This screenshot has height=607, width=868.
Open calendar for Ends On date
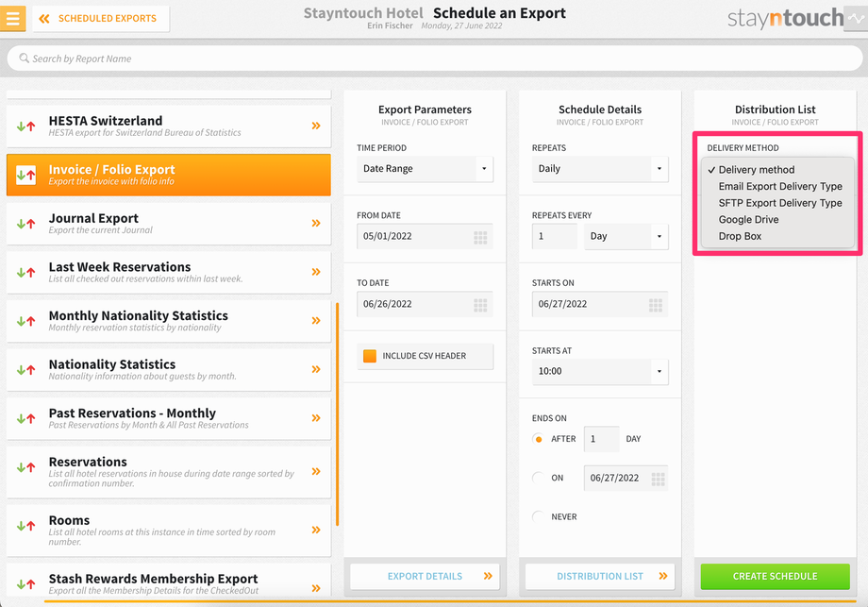(659, 479)
